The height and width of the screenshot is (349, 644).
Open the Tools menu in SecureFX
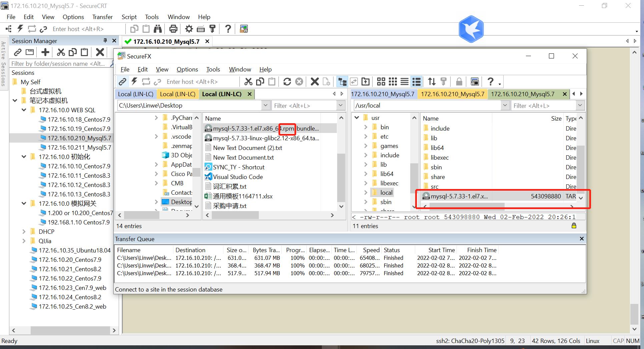(x=213, y=69)
